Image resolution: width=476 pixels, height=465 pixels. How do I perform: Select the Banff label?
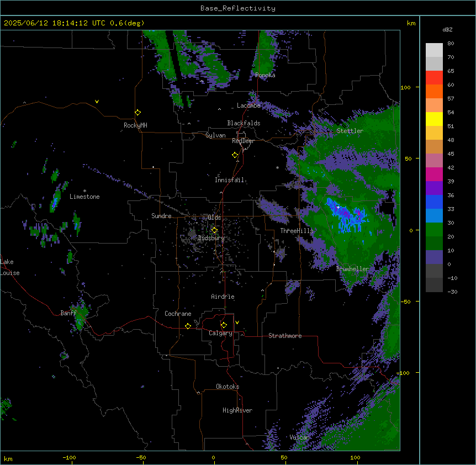pos(68,313)
